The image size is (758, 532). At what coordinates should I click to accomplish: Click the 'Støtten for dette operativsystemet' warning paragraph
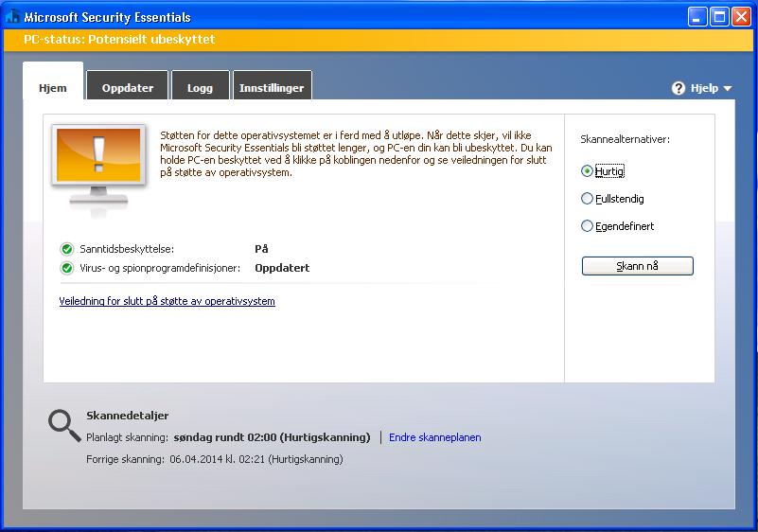(x=356, y=153)
